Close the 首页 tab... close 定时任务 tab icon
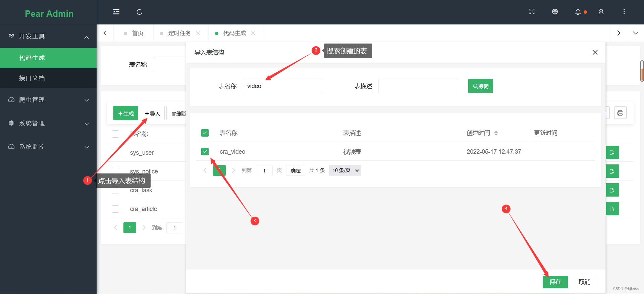 (198, 33)
